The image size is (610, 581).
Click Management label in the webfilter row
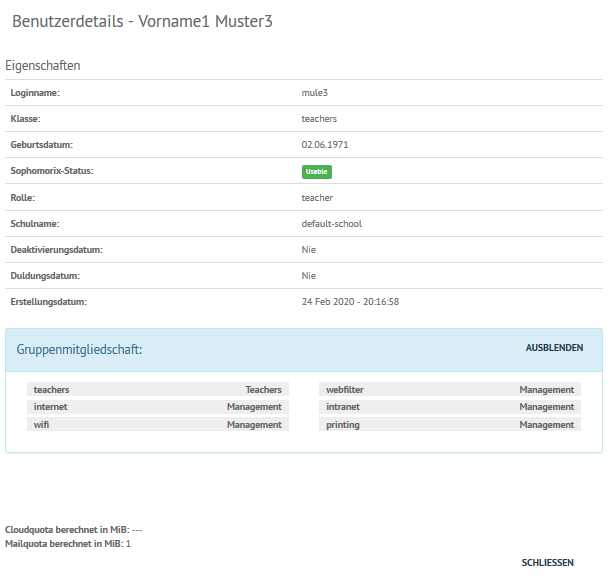(x=547, y=390)
